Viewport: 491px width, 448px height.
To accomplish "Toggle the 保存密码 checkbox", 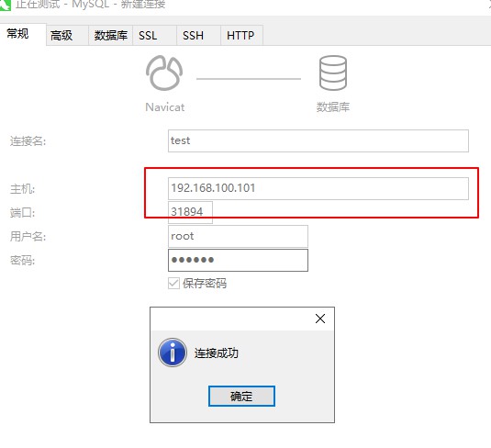I will click(173, 283).
